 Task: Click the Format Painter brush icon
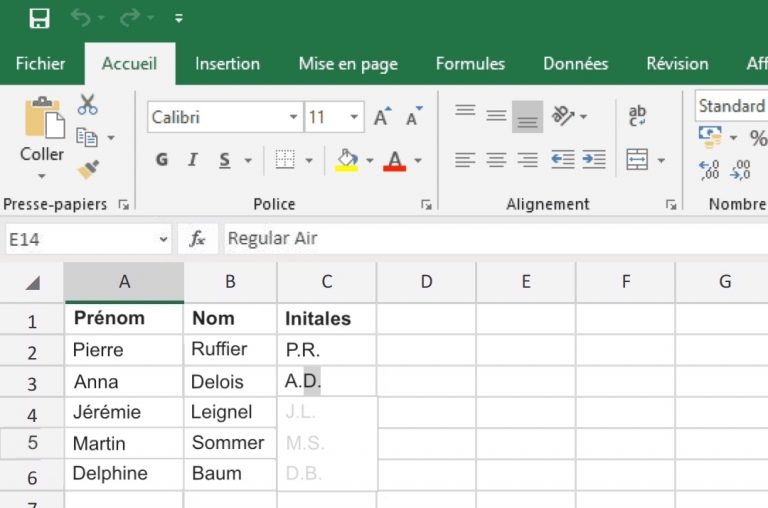click(x=88, y=168)
